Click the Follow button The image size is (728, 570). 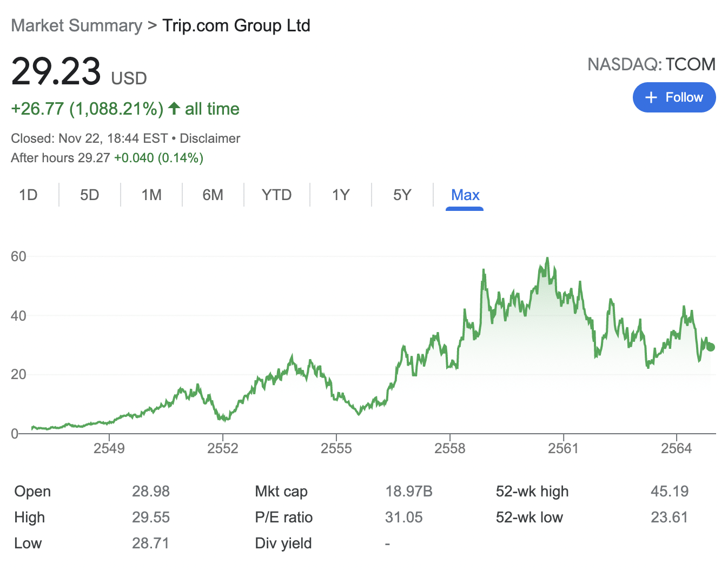674,97
